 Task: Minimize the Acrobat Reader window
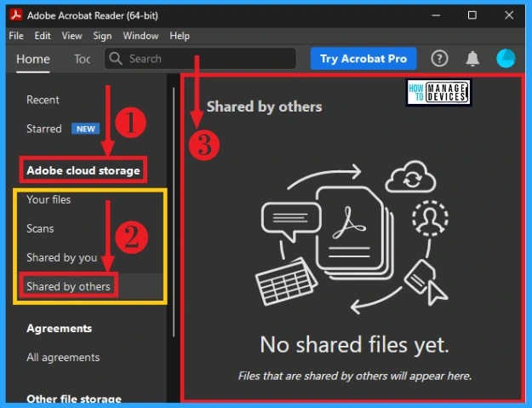tap(436, 15)
